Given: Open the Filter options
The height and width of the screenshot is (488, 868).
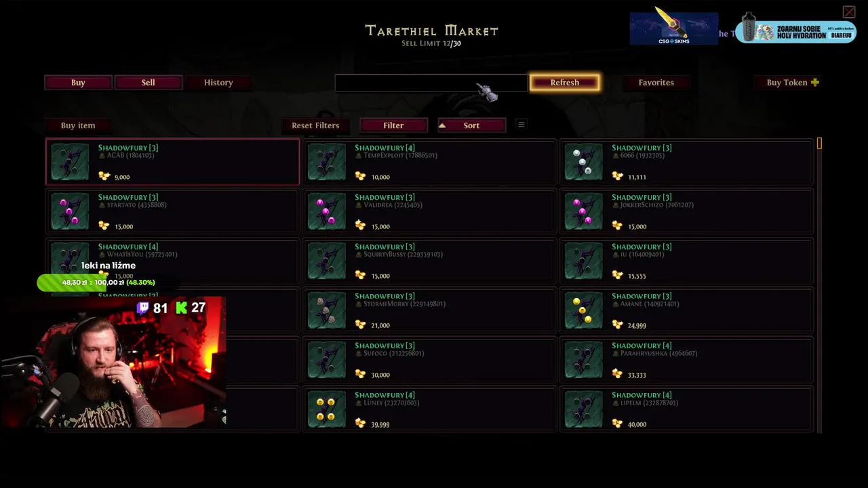Looking at the screenshot, I should pyautogui.click(x=393, y=125).
